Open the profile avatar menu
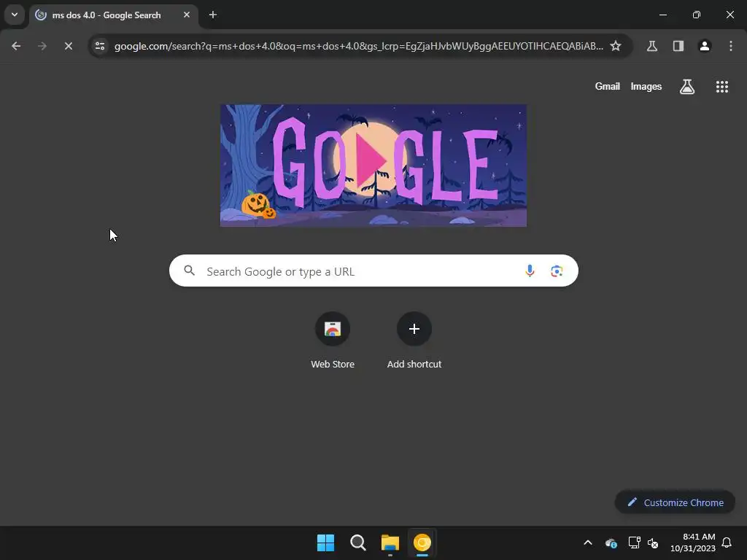The width and height of the screenshot is (747, 560). pyautogui.click(x=704, y=46)
